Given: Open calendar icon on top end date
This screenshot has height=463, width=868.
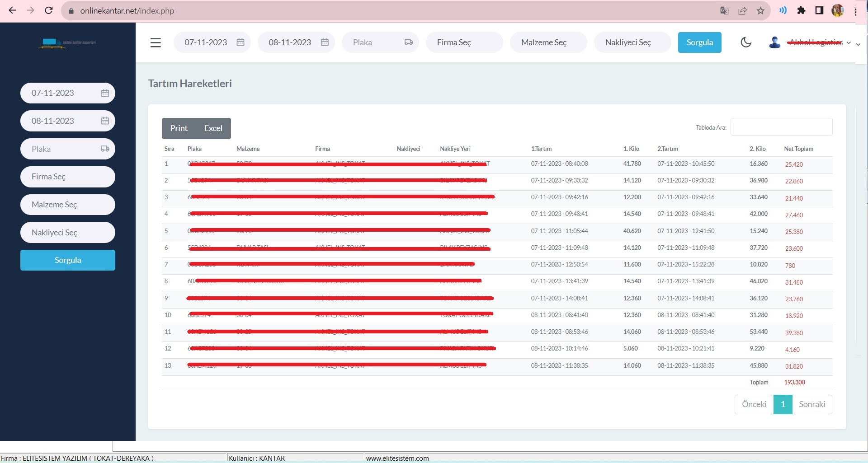Looking at the screenshot, I should (x=325, y=42).
